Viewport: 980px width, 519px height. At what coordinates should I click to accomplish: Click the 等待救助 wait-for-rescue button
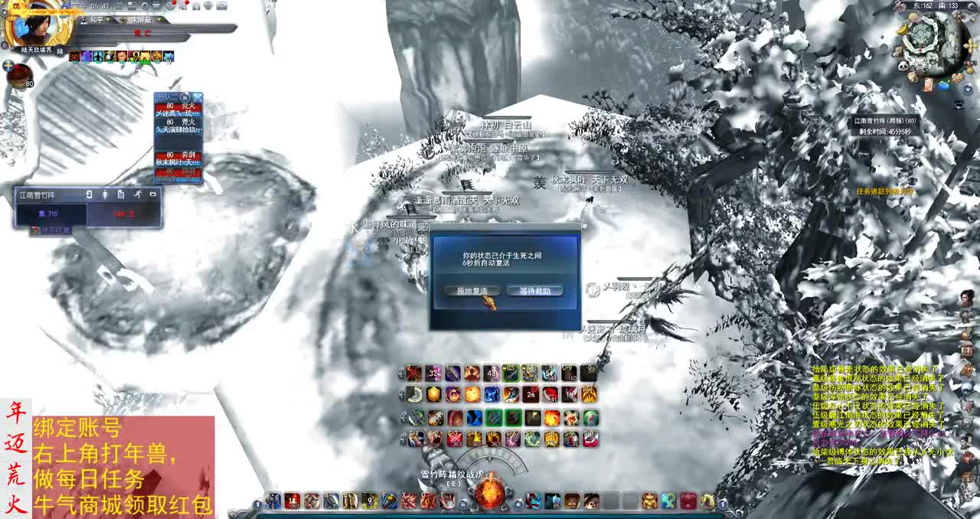pos(535,291)
